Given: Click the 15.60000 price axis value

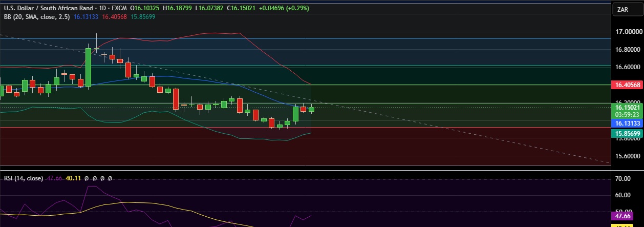Looking at the screenshot, I should 629,156.
